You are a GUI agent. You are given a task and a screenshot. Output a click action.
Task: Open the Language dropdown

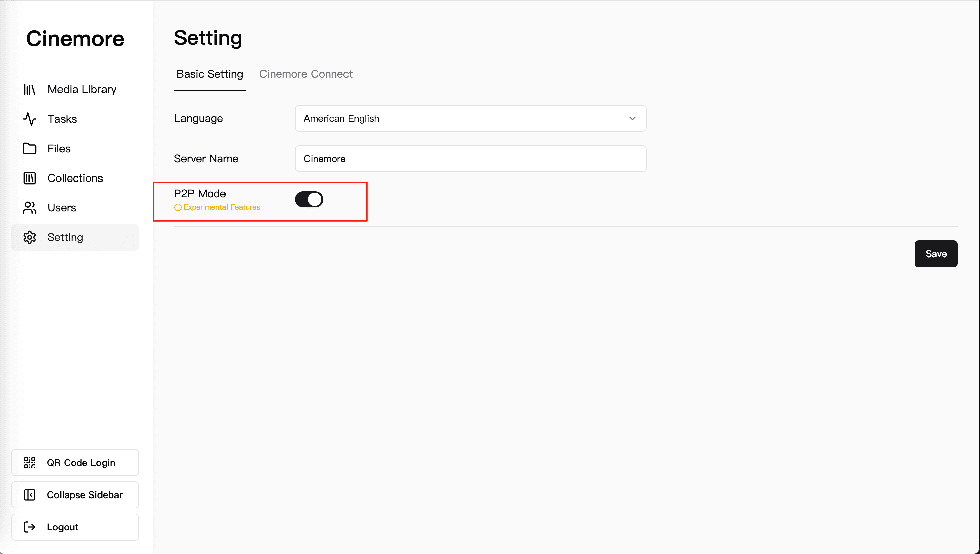point(470,118)
